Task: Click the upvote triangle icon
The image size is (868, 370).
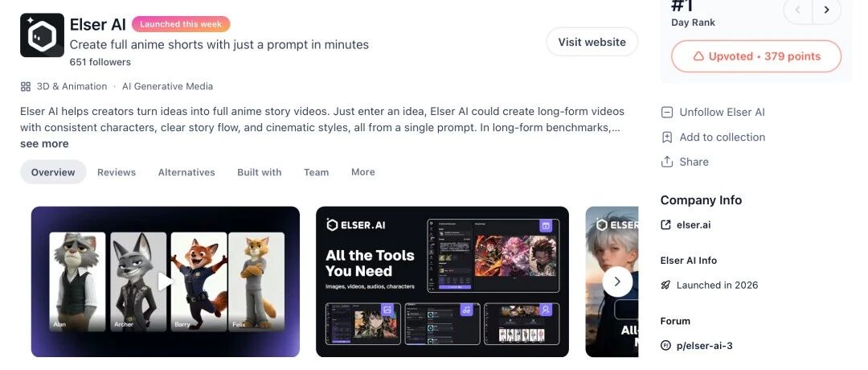Action: tap(698, 56)
